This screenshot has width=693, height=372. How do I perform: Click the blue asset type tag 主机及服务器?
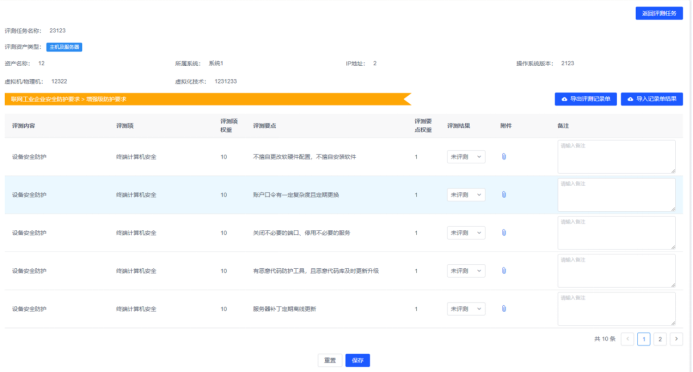click(x=64, y=47)
